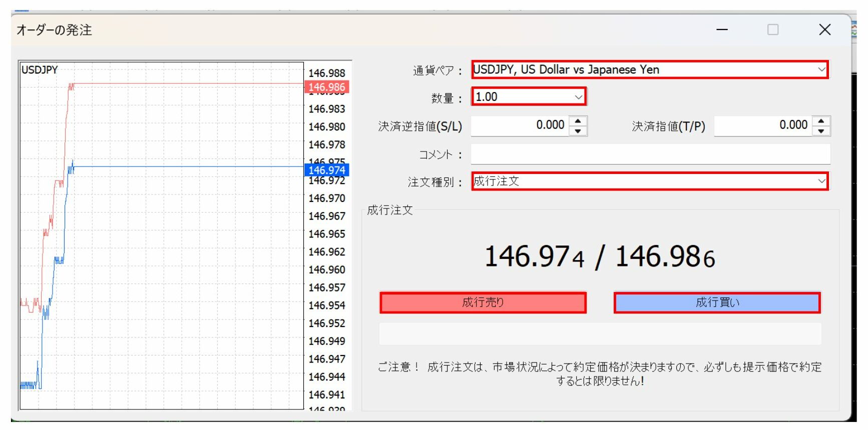868x430 pixels.
Task: Click the red 146.986 ask price tag
Action: (326, 87)
